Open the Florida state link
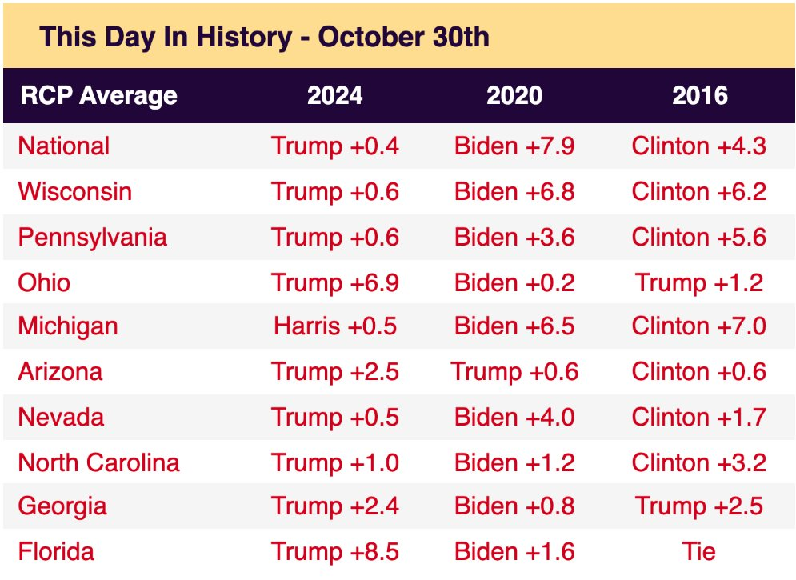Viewport: 796px width, 580px height. click(x=56, y=552)
